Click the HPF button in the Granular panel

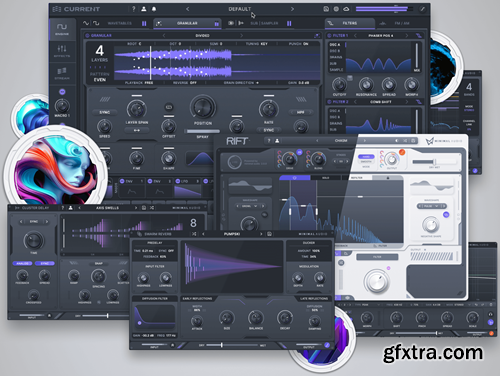point(301,112)
